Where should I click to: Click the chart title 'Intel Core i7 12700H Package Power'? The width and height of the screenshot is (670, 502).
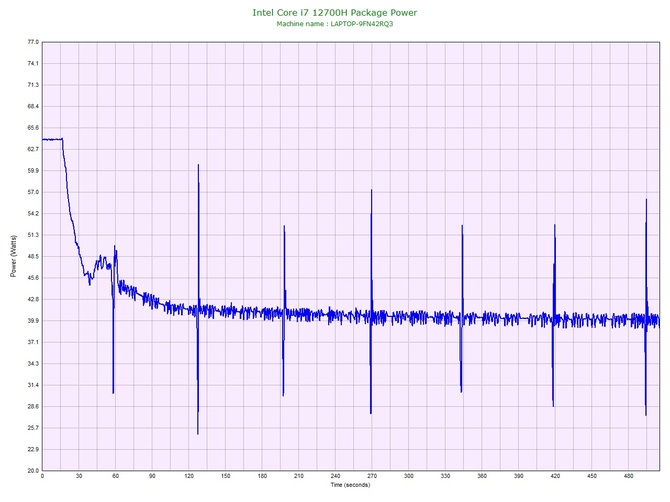(x=335, y=13)
